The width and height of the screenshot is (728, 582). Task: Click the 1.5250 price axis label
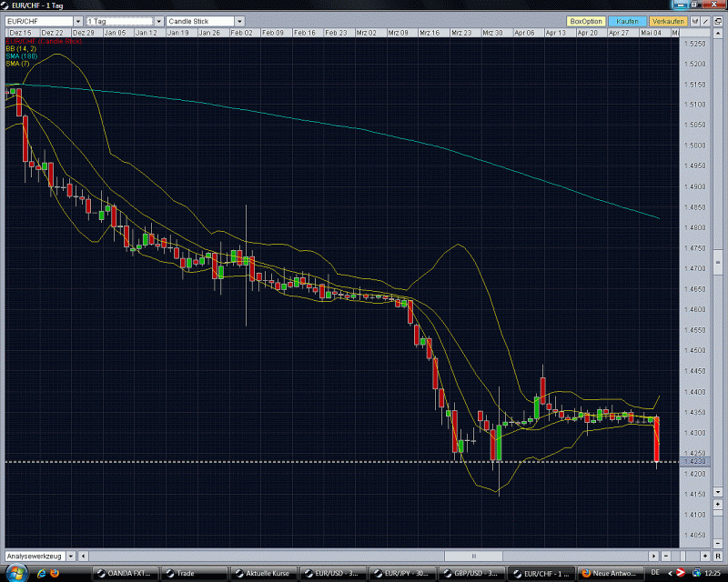pos(694,44)
